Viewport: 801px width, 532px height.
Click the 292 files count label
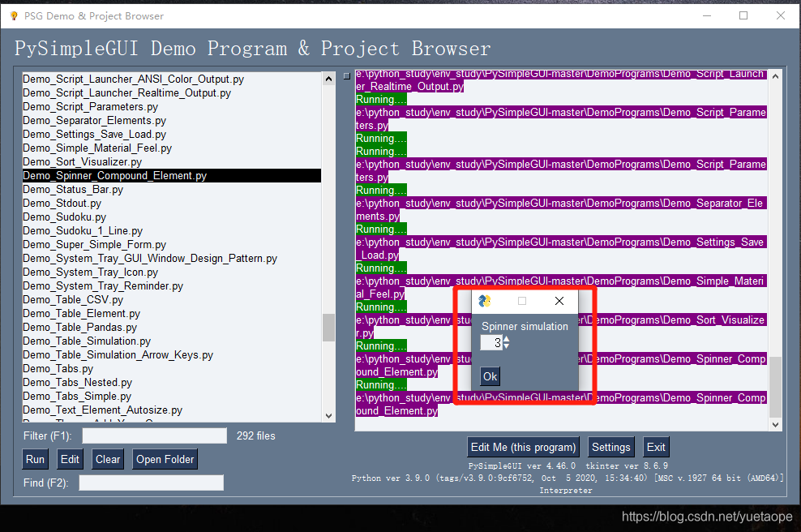coord(256,436)
